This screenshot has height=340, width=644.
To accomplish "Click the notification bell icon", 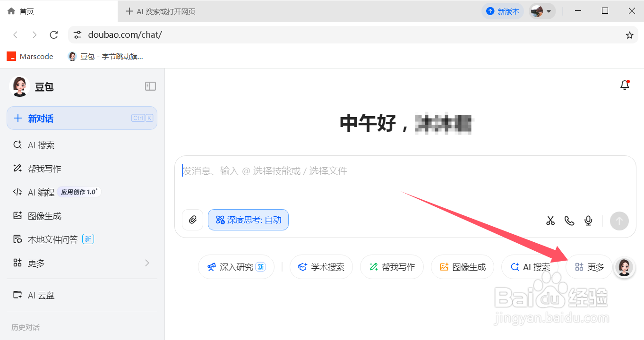I will [x=624, y=85].
